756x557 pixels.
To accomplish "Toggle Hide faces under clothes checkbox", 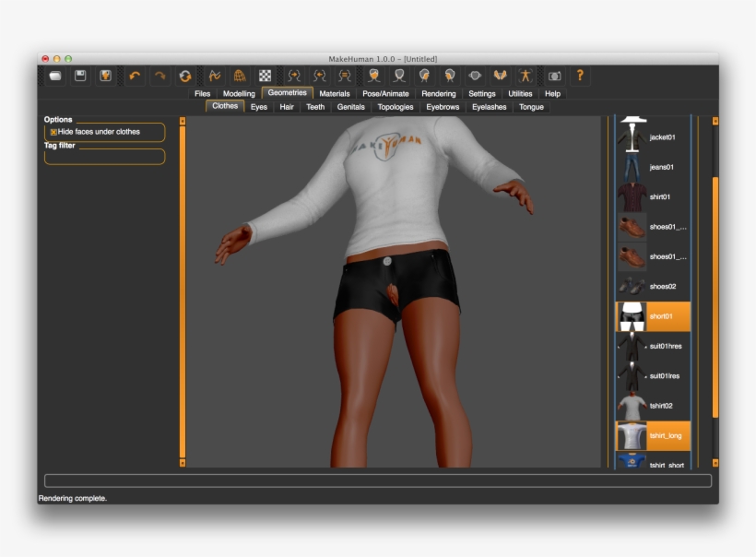I will [x=53, y=132].
